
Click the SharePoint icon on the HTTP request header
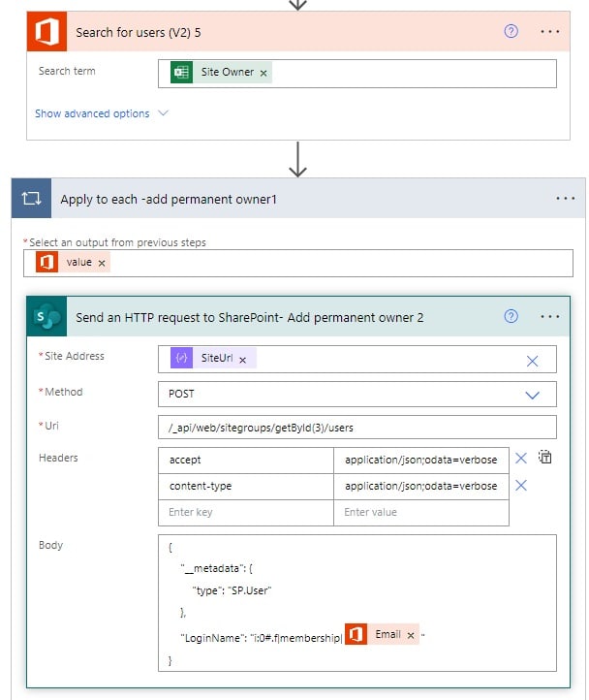[46, 316]
